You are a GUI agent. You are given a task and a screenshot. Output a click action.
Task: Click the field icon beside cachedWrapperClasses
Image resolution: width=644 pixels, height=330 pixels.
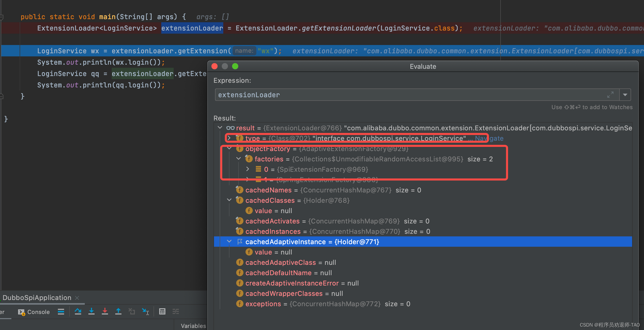[x=240, y=293]
